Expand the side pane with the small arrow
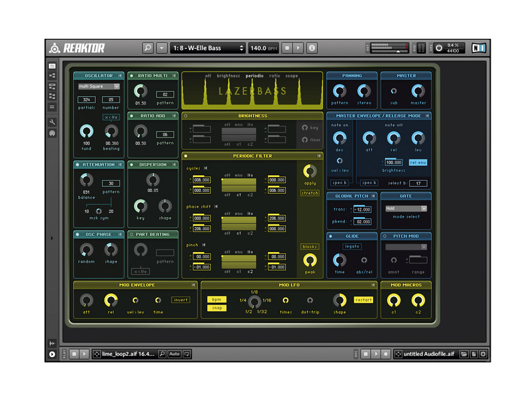Screen dimensions: 532x399 pos(52,238)
